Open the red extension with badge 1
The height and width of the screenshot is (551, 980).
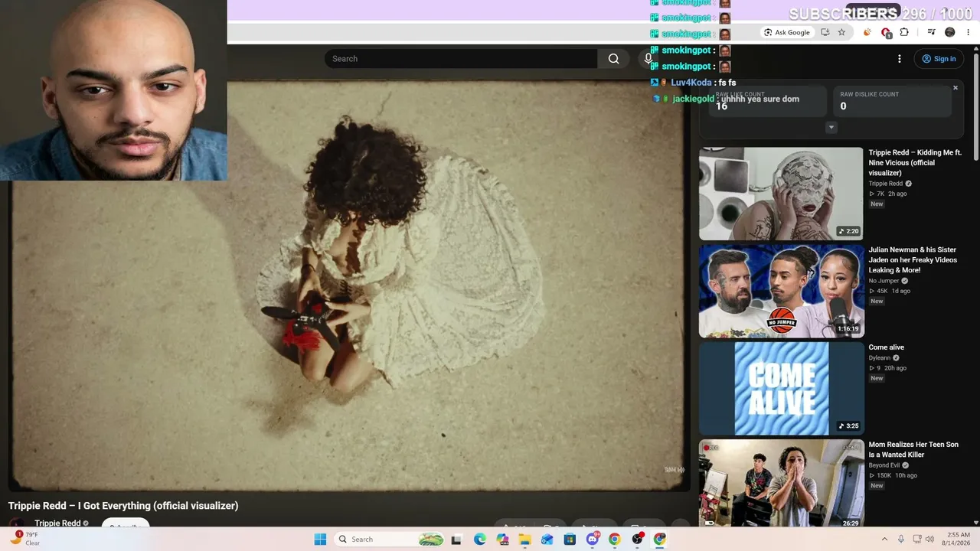click(x=886, y=32)
